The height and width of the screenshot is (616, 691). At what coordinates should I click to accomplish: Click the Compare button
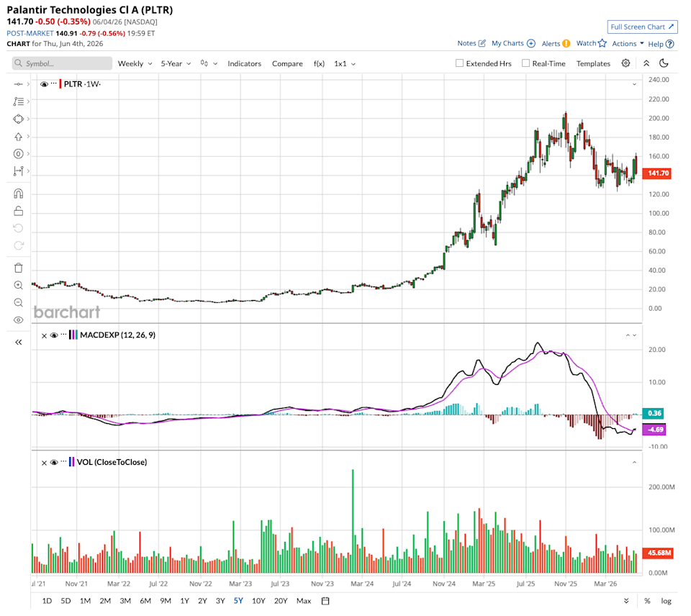(x=287, y=63)
